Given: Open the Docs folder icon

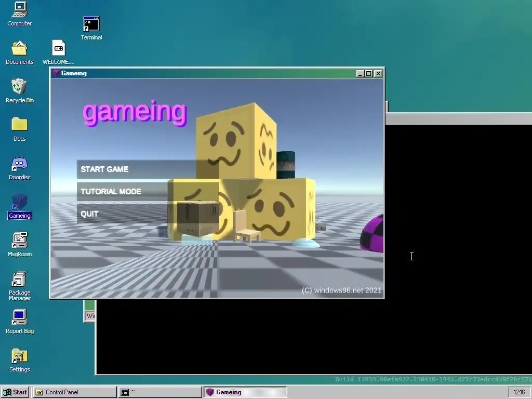Looking at the screenshot, I should tap(19, 129).
